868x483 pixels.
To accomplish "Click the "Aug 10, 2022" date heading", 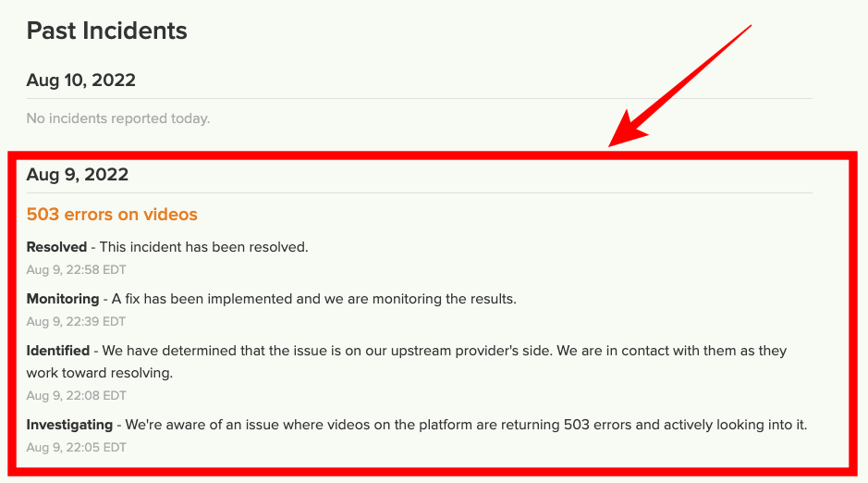I will (x=80, y=80).
